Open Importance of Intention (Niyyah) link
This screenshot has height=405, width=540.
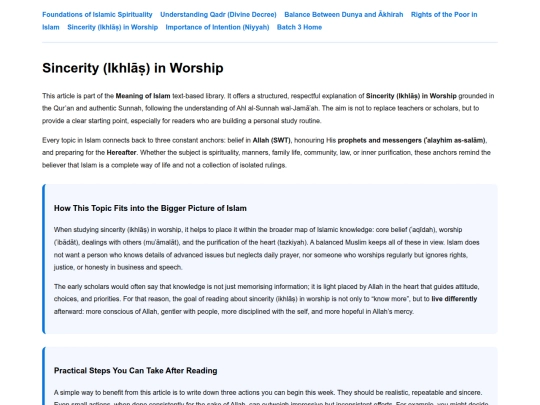tap(217, 27)
